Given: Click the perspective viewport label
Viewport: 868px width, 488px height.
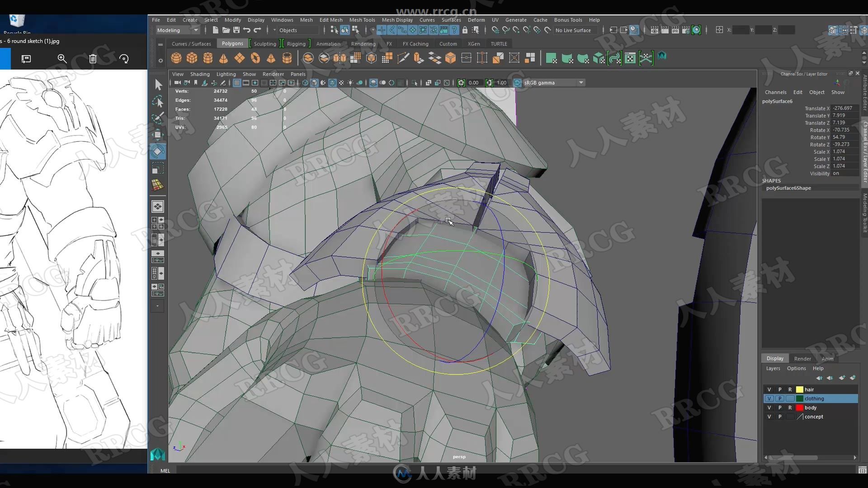Looking at the screenshot, I should 458,456.
